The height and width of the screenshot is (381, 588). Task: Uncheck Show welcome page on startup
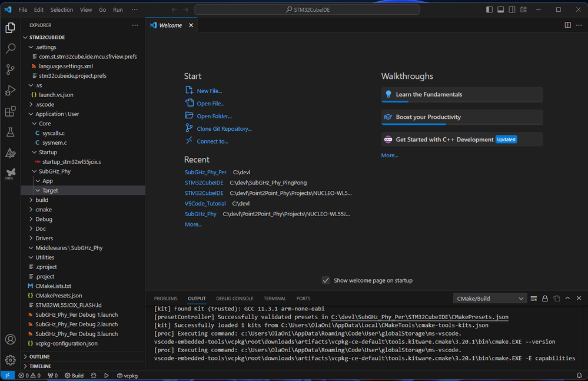coord(326,280)
